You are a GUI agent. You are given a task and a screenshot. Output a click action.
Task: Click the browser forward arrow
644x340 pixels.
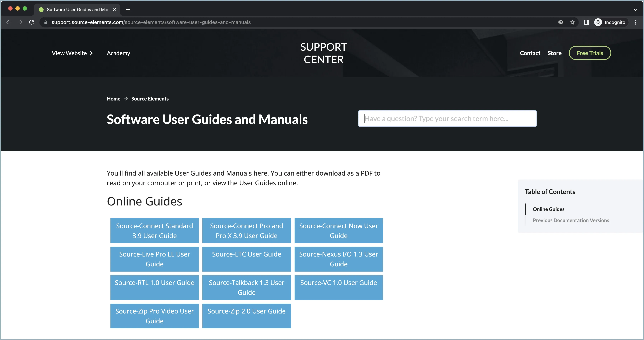pyautogui.click(x=20, y=22)
